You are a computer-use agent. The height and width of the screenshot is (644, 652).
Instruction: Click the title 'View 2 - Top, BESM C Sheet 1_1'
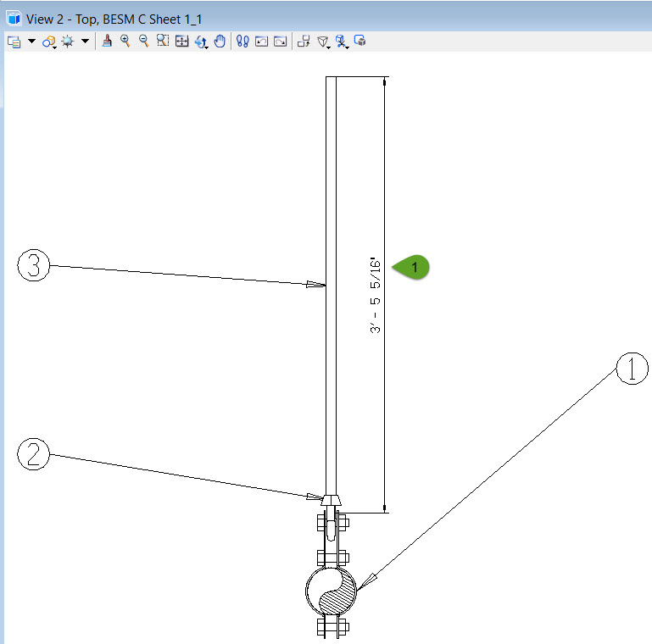(x=114, y=19)
